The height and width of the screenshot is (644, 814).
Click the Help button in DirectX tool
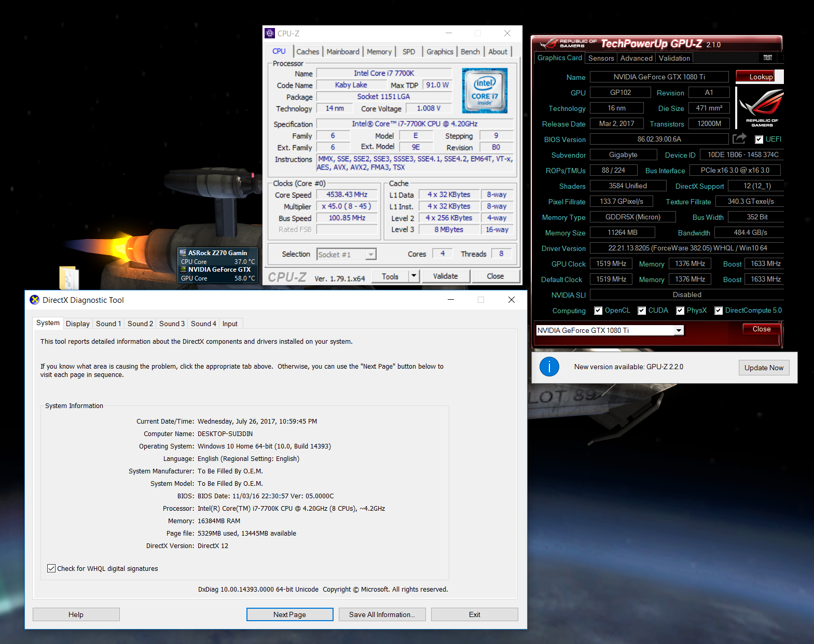tap(76, 614)
